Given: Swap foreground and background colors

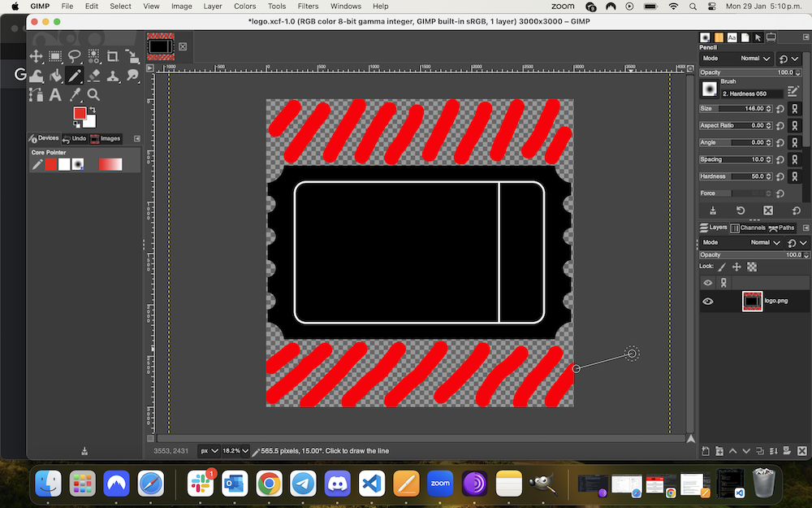Looking at the screenshot, I should 91,111.
